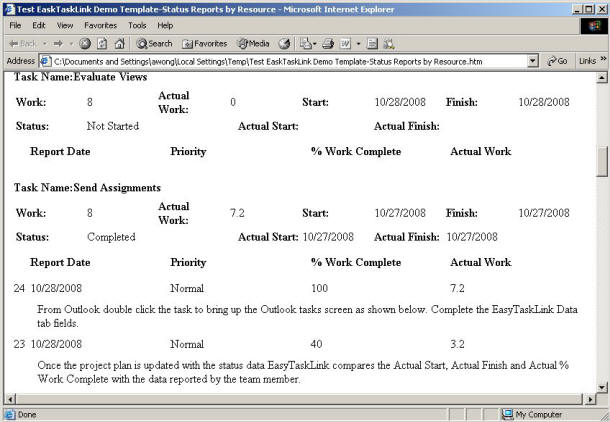Image resolution: width=610 pixels, height=422 pixels.
Task: Open the Discuss toolbar icon
Action: (372, 44)
